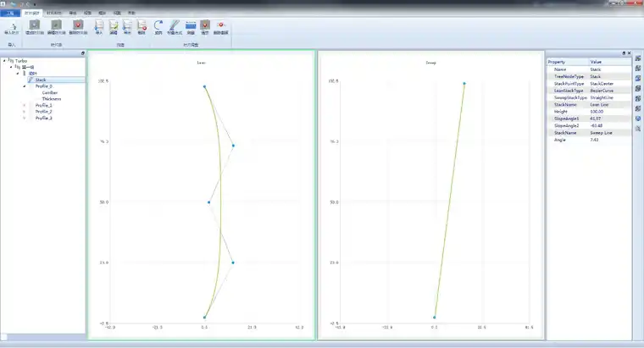Screen dimensions: 644x348
Task: Click the active second ribbon tab
Action: click(31, 14)
